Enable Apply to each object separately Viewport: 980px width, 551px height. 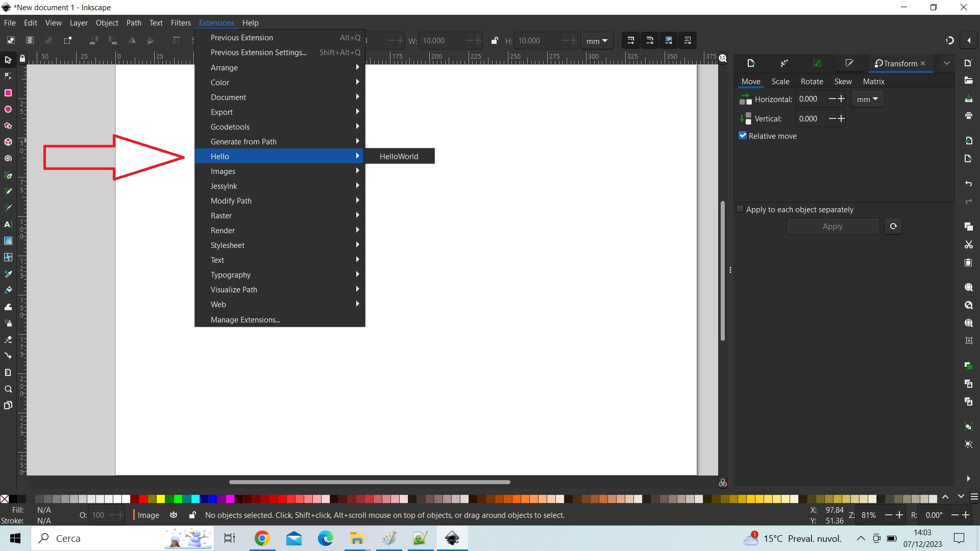point(740,209)
